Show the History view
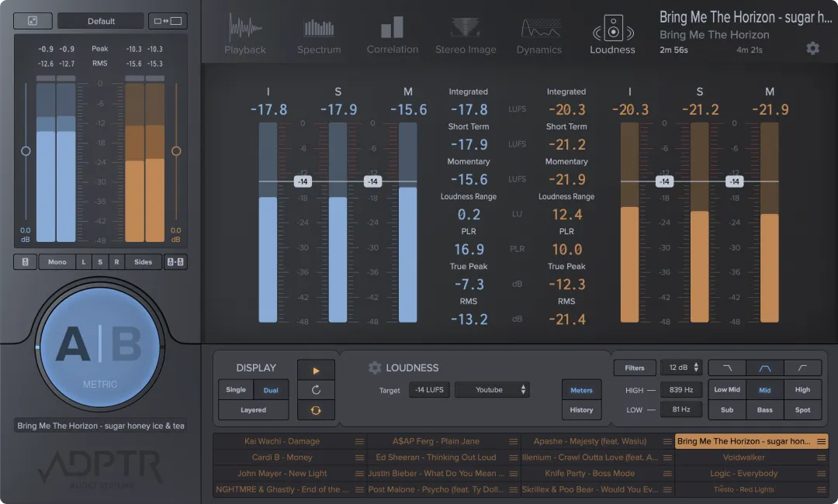 pyautogui.click(x=581, y=410)
